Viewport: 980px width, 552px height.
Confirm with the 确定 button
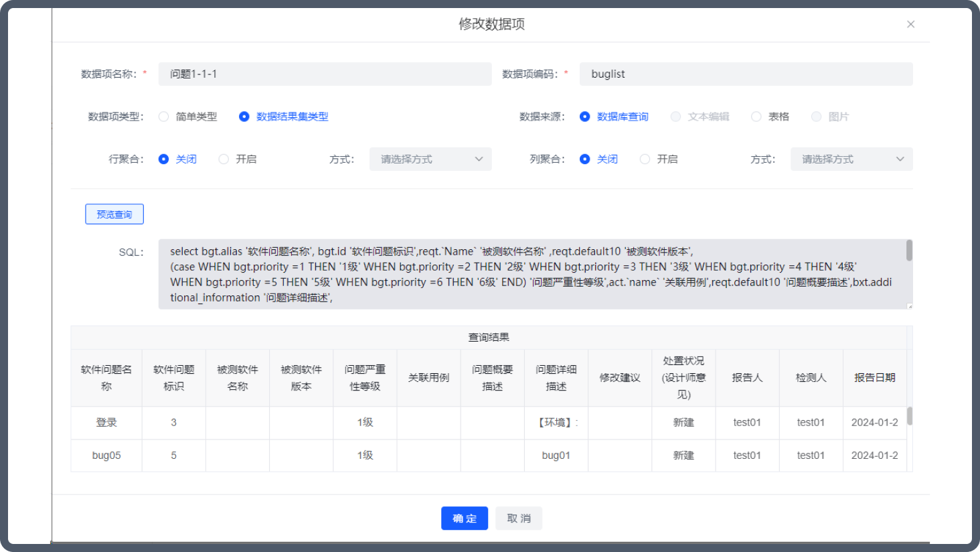[x=465, y=519]
